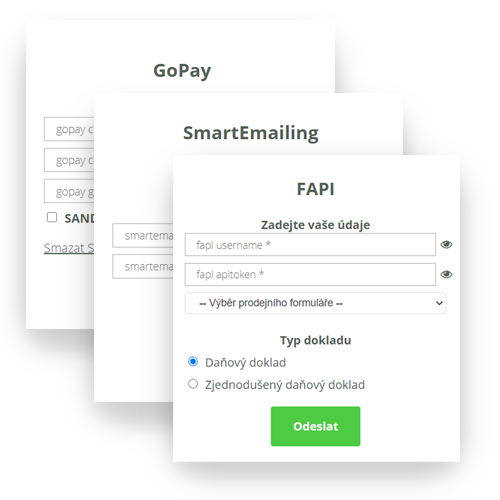Select the third gopay input field
This screenshot has height=500, width=500.
coord(69,191)
